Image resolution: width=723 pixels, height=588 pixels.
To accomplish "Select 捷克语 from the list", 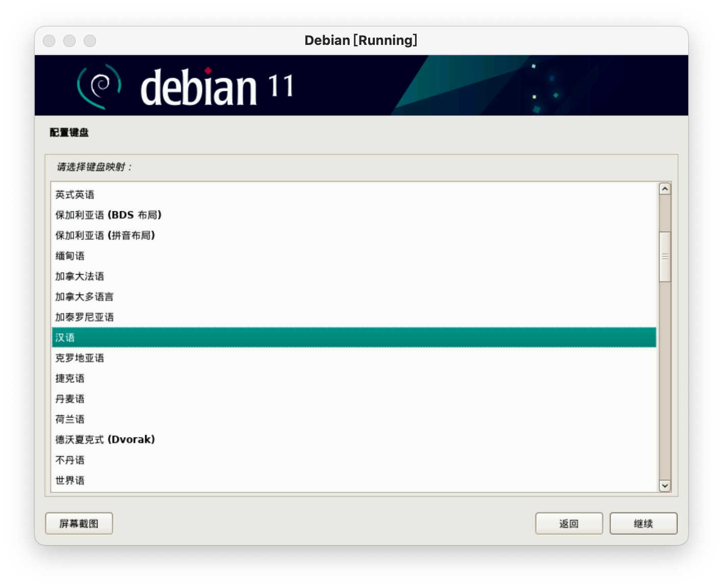I will [354, 378].
